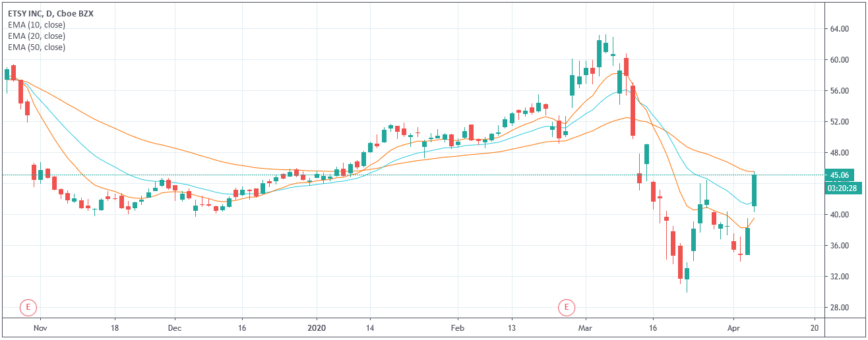Select the EMA (10, close) indicator legend

(x=36, y=25)
